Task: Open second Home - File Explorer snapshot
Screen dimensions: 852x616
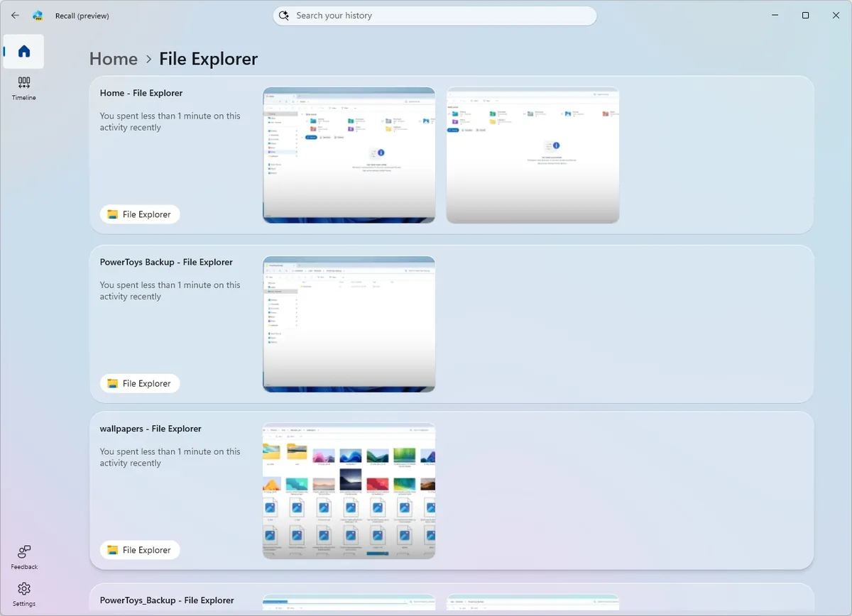Action: coord(532,155)
